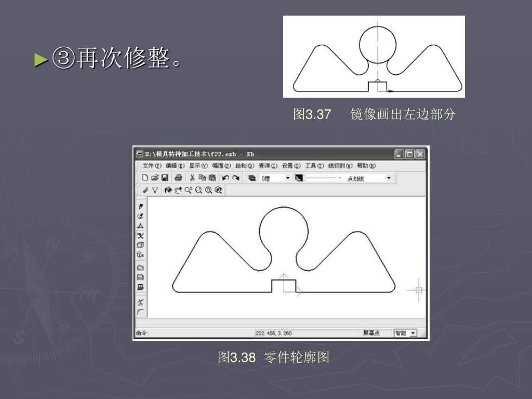Open the 绘制(D) menu
Screen dimensions: 532x399
(x=245, y=166)
